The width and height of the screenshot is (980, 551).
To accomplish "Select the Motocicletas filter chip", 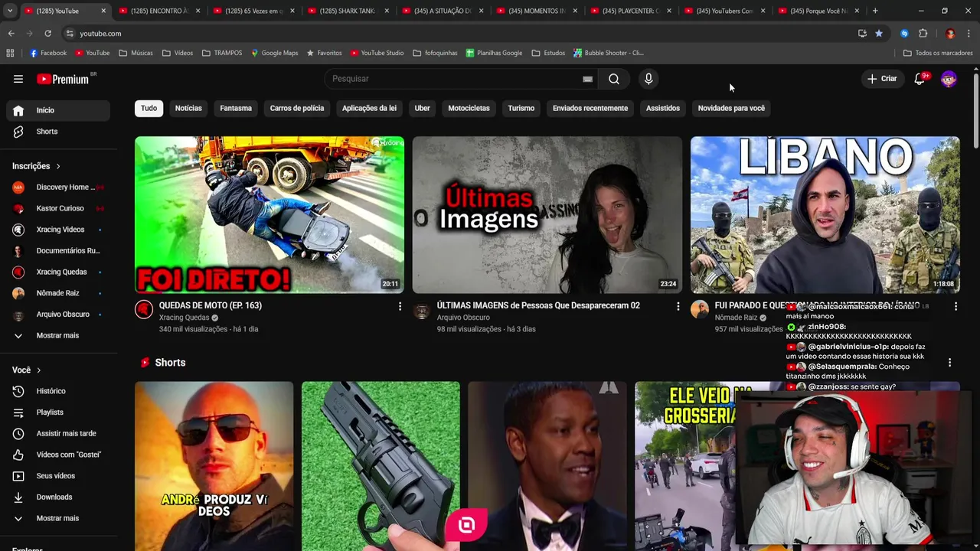I will [469, 108].
